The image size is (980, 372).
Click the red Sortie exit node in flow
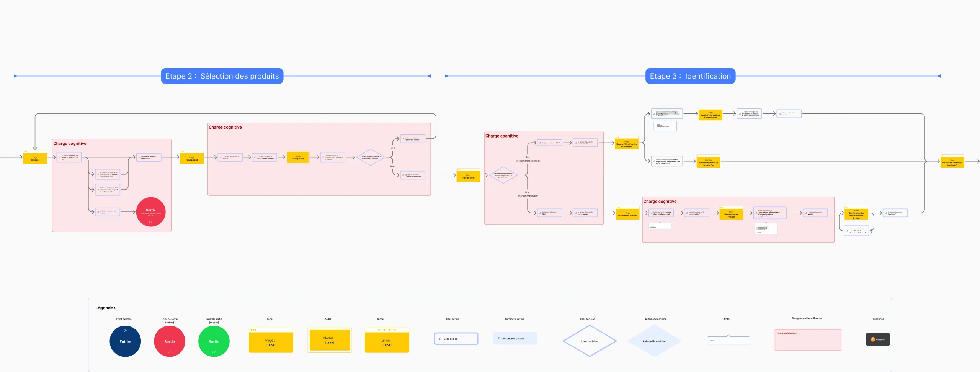[151, 212]
